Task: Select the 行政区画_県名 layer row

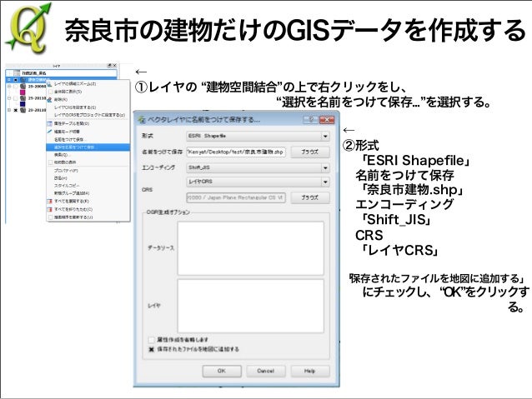Action: (62, 73)
